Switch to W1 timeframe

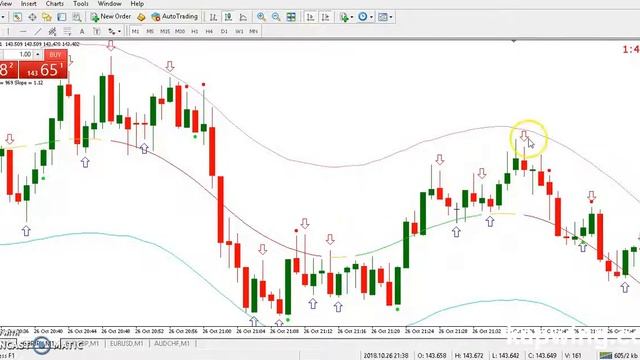(x=239, y=31)
